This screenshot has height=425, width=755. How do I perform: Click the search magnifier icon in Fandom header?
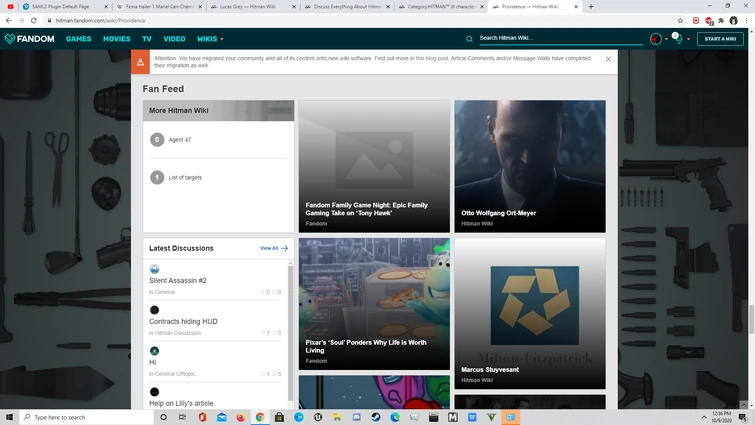(469, 39)
